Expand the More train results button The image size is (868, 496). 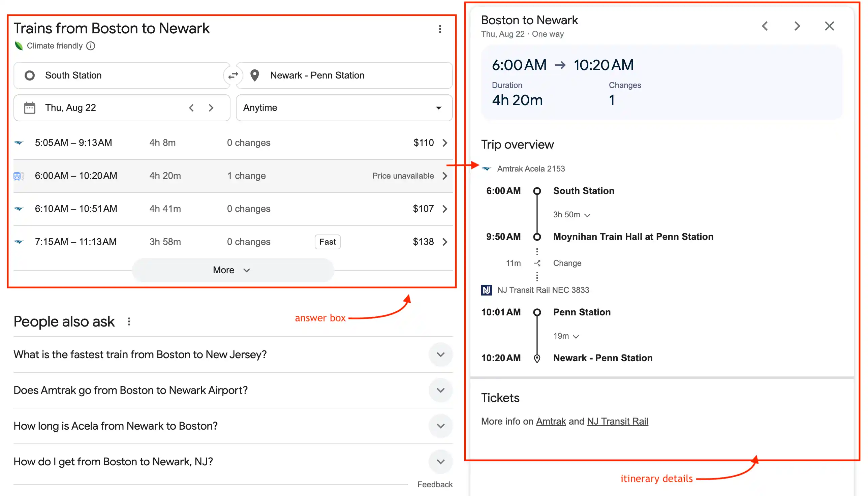pos(233,270)
